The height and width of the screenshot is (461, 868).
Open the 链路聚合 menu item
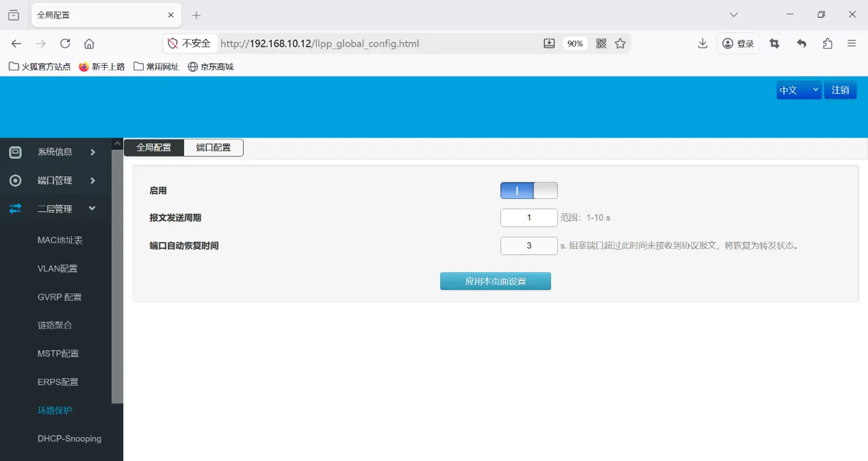click(55, 326)
